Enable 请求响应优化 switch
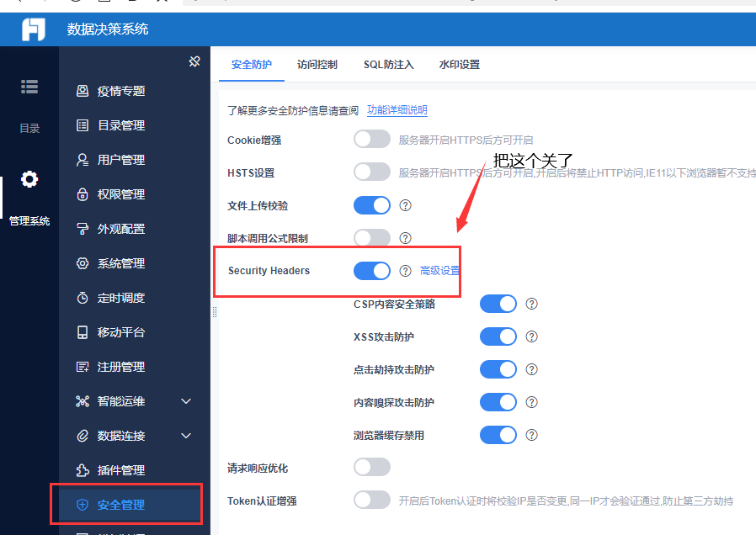 pos(372,467)
